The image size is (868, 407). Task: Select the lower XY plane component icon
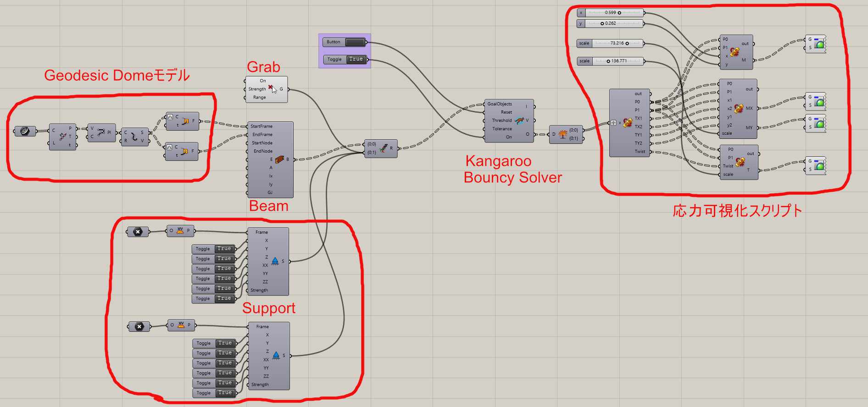point(181,324)
